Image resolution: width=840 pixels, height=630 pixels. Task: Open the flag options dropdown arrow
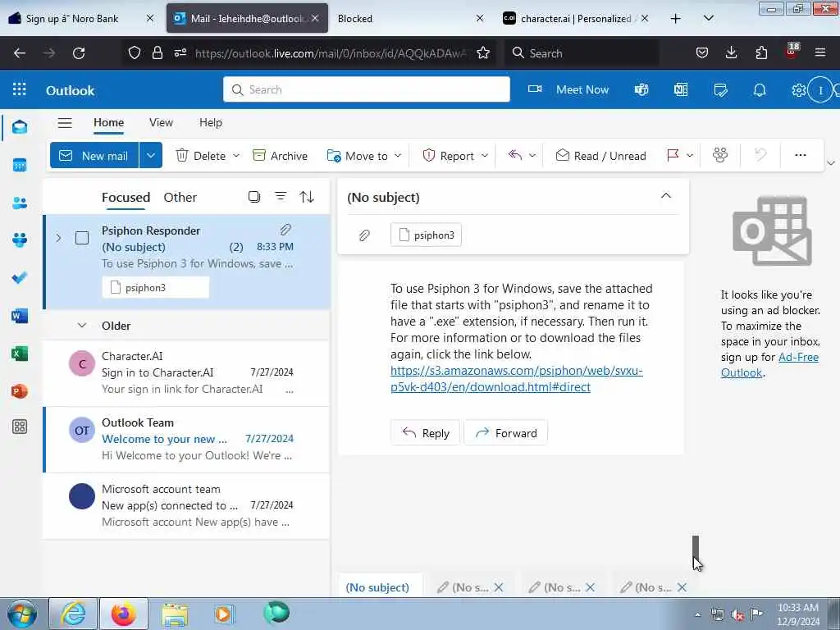tap(690, 156)
